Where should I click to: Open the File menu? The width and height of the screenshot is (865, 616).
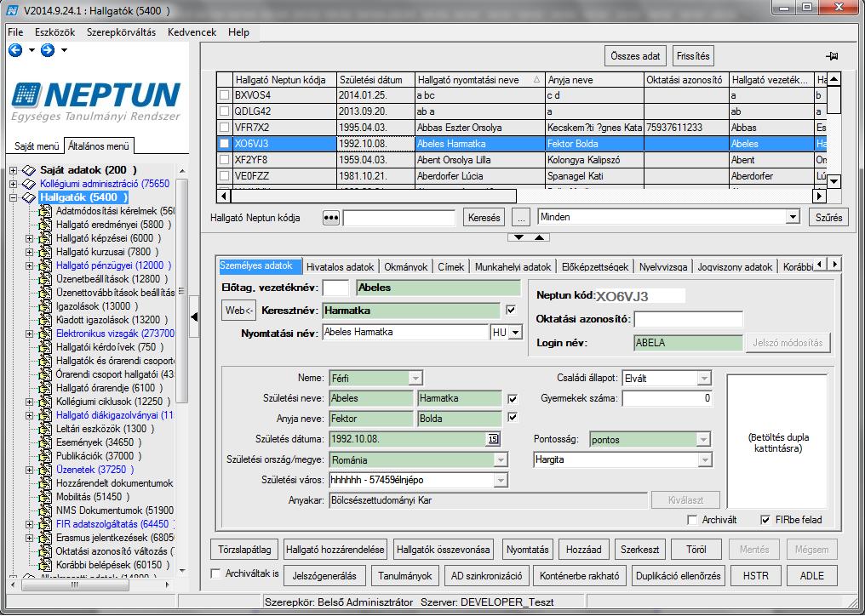[15, 32]
